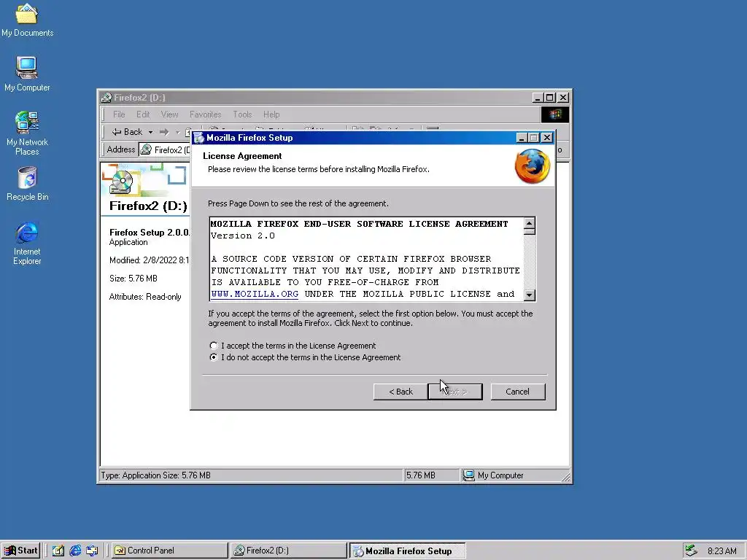Select "I do not accept the terms" option
Image resolution: width=747 pixels, height=560 pixels.
[214, 357]
